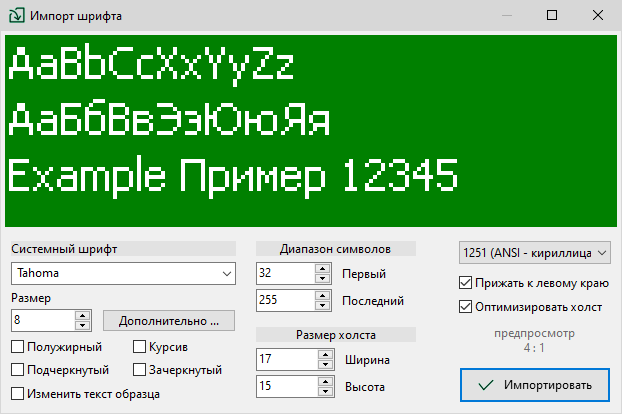Click the app icon in title bar
The image size is (622, 414).
tap(16, 16)
